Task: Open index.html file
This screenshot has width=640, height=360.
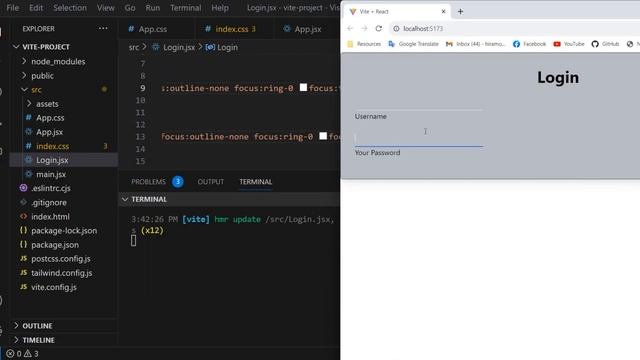Action: click(50, 217)
